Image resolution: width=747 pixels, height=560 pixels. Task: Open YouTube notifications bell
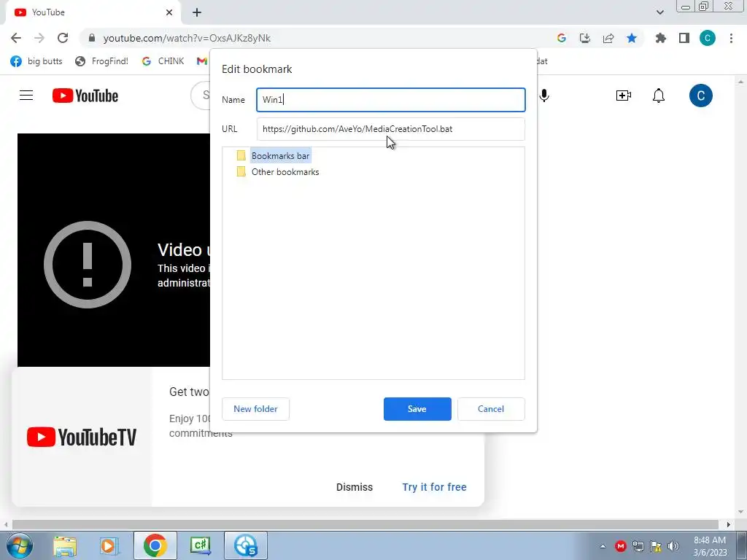click(659, 96)
